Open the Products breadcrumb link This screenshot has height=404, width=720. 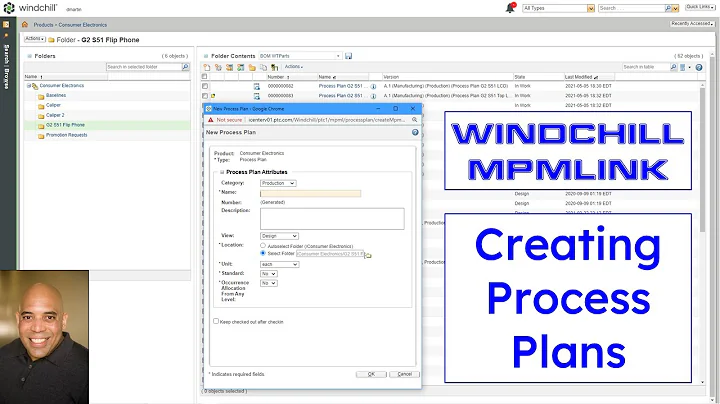(43, 25)
